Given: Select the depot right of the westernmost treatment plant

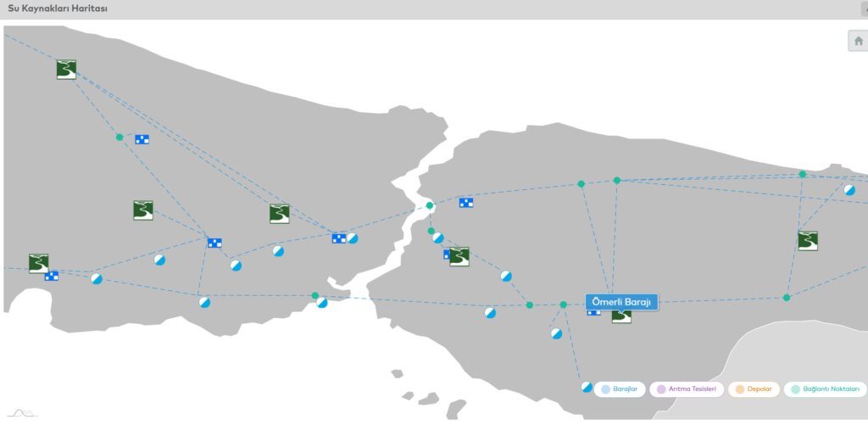Looking at the screenshot, I should click(97, 278).
